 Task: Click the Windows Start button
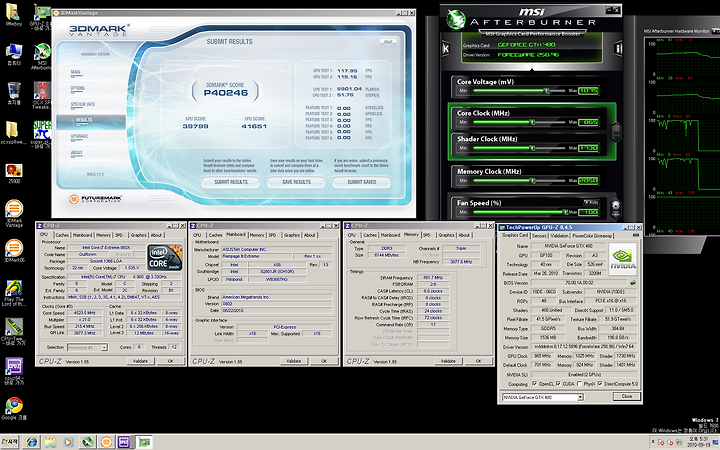(10, 442)
